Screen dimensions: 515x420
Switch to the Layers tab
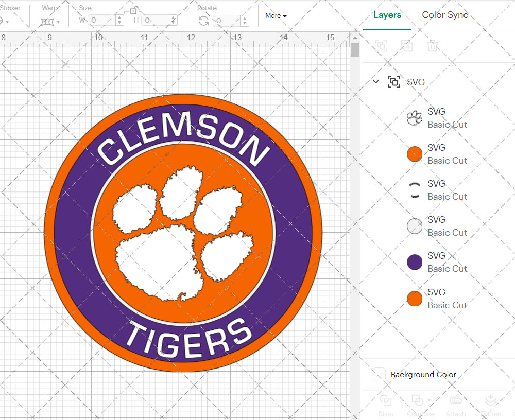click(x=387, y=15)
